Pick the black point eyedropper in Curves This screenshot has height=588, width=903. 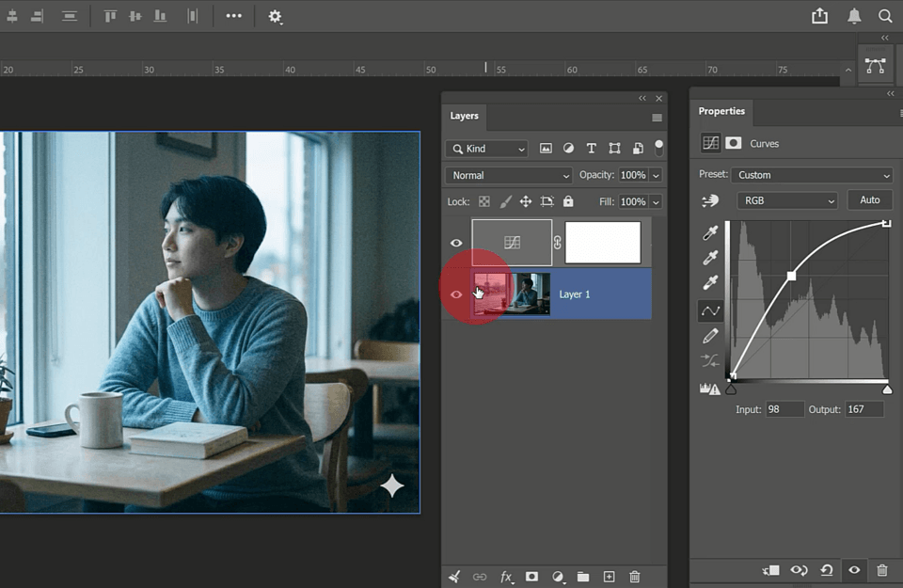point(710,232)
